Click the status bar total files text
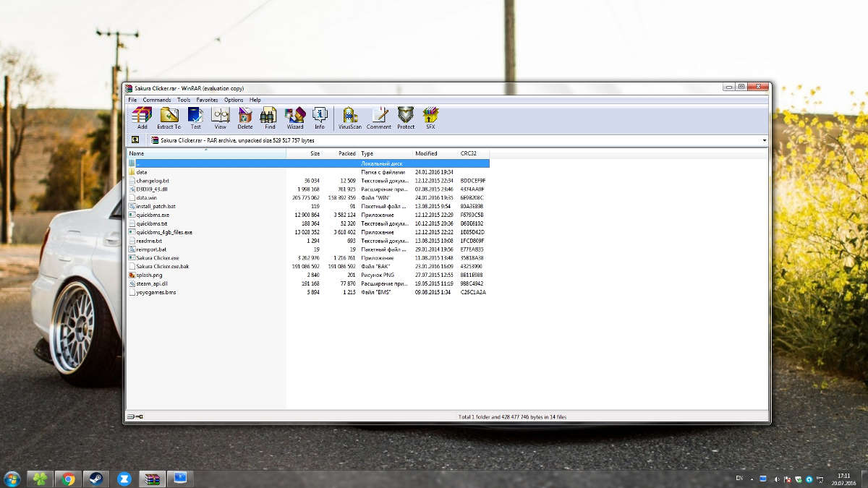Screen dimensions: 868x488 click(x=513, y=417)
